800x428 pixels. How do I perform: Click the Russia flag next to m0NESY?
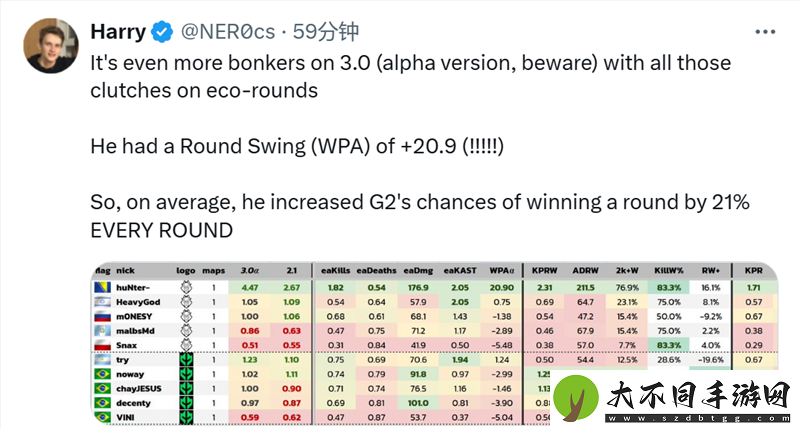[103, 316]
